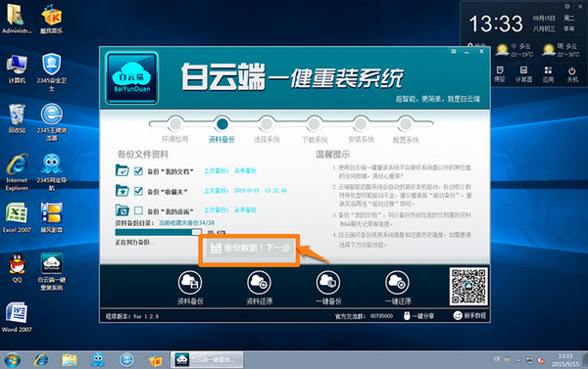Select the 暴风影音 desktop icon

point(51,217)
